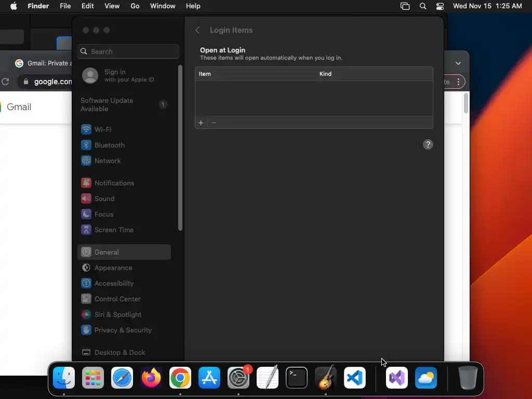Click Stage Manager icon in menu bar
This screenshot has height=399, width=532.
(405, 6)
